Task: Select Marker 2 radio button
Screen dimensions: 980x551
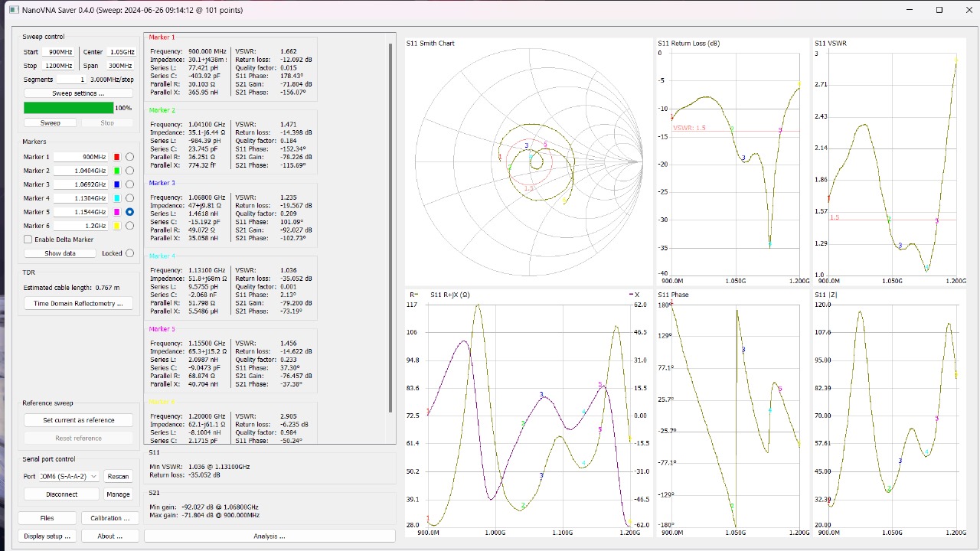Action: pyautogui.click(x=129, y=171)
